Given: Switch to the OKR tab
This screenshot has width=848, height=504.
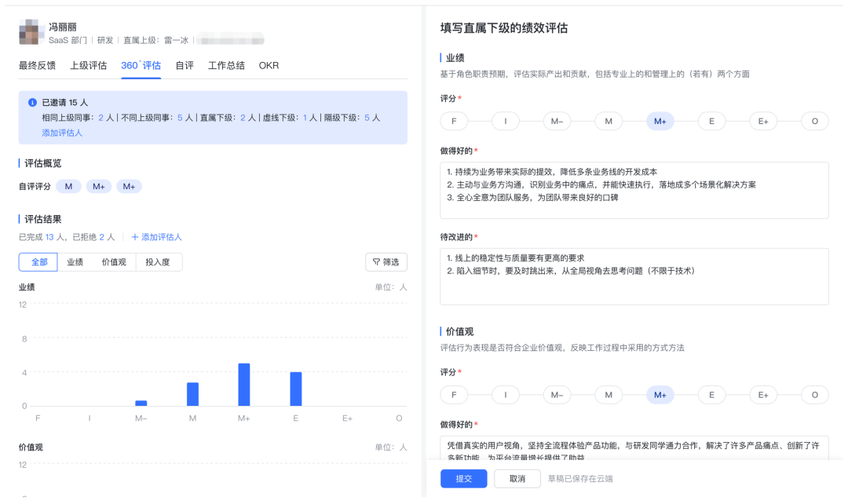Looking at the screenshot, I should pyautogui.click(x=269, y=66).
